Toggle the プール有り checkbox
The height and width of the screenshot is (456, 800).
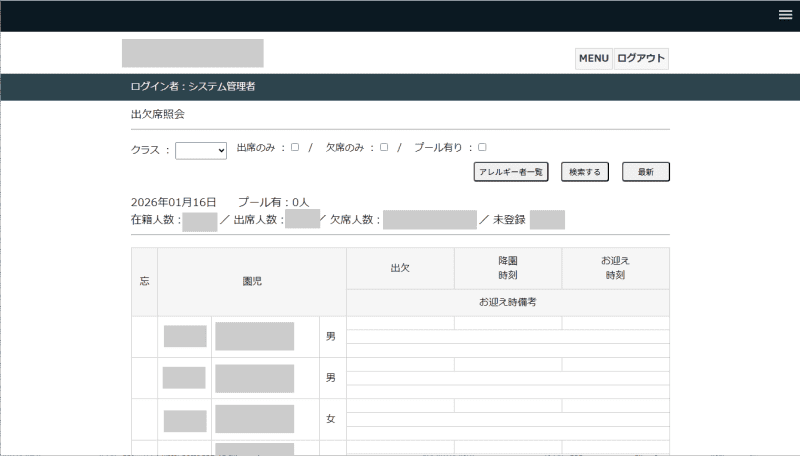482,147
